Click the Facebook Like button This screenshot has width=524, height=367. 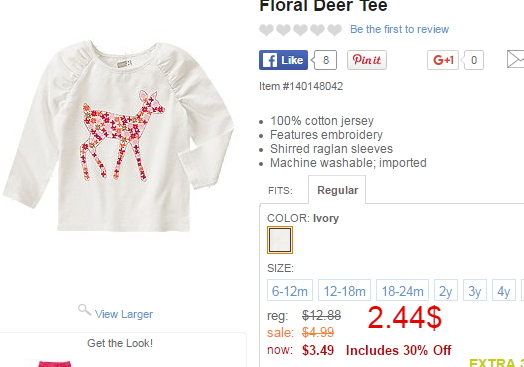click(x=283, y=60)
